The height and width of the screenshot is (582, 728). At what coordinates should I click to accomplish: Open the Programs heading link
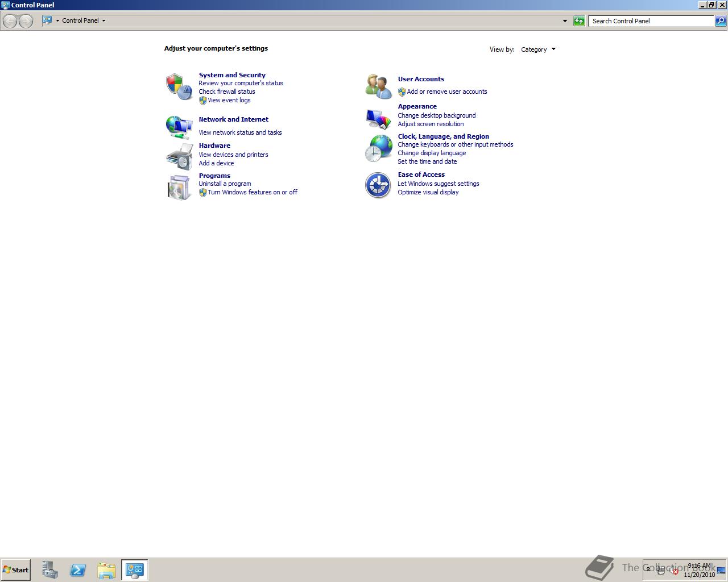(214, 176)
